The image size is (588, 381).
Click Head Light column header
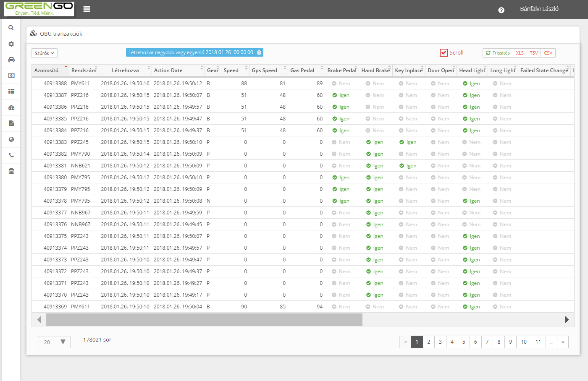472,70
